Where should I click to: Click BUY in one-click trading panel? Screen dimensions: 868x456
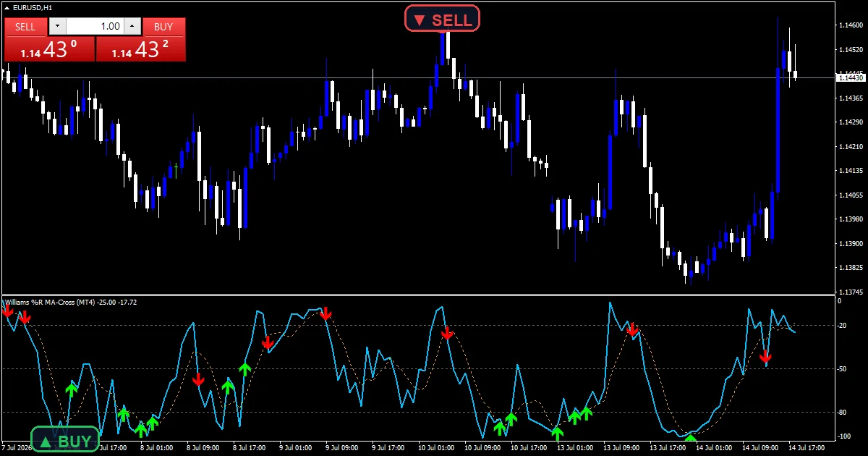(164, 27)
